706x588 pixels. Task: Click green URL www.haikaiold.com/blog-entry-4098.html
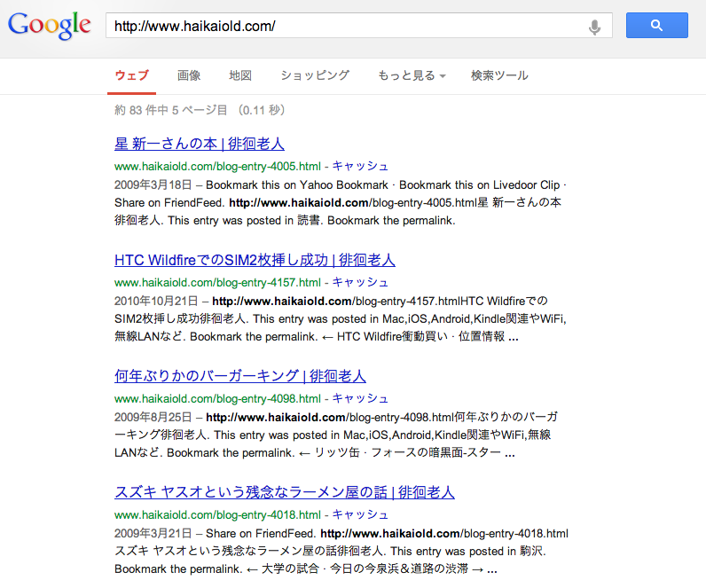[x=217, y=398]
